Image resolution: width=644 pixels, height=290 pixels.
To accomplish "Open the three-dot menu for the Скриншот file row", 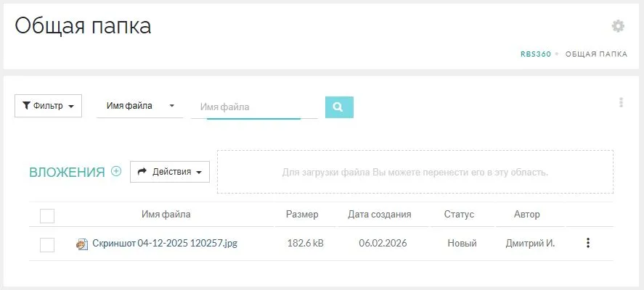I will 588,244.
